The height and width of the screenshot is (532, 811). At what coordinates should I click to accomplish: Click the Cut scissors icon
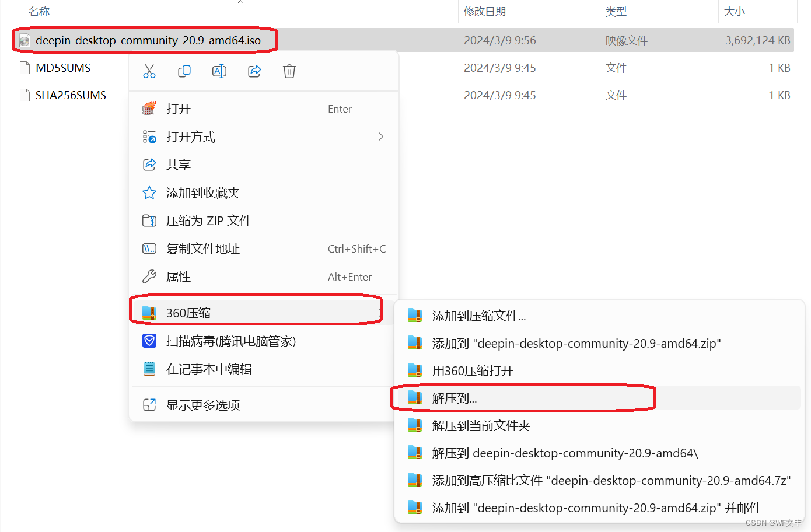[x=149, y=71]
